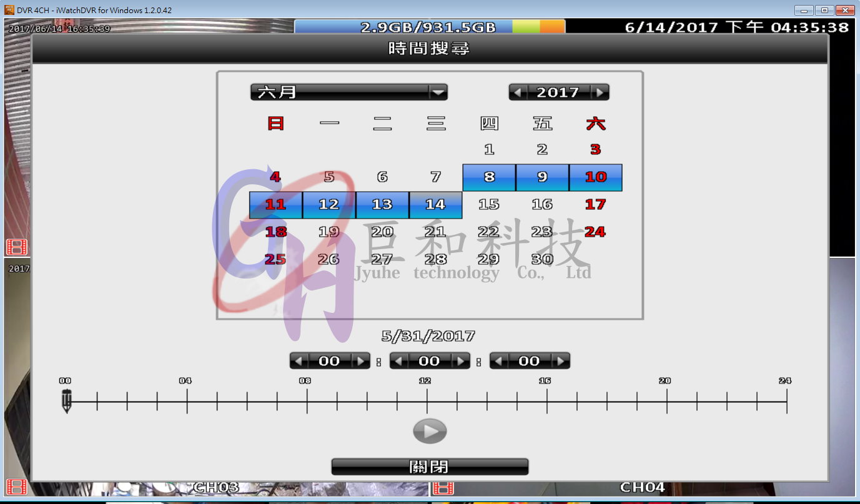Select date 12 in the calendar
This screenshot has height=504, width=860.
point(329,205)
